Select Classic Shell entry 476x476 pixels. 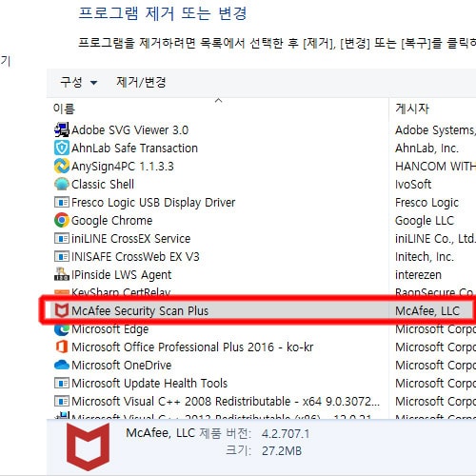click(x=103, y=185)
